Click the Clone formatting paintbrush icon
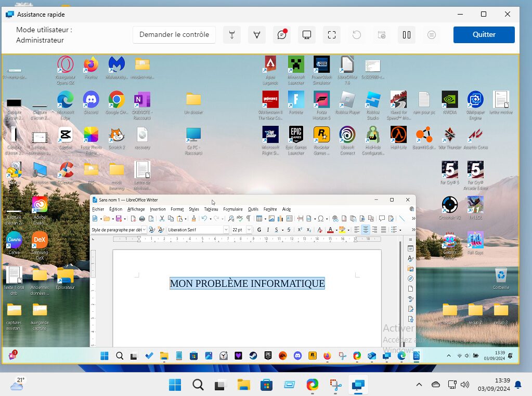The image size is (532, 396). [194, 219]
